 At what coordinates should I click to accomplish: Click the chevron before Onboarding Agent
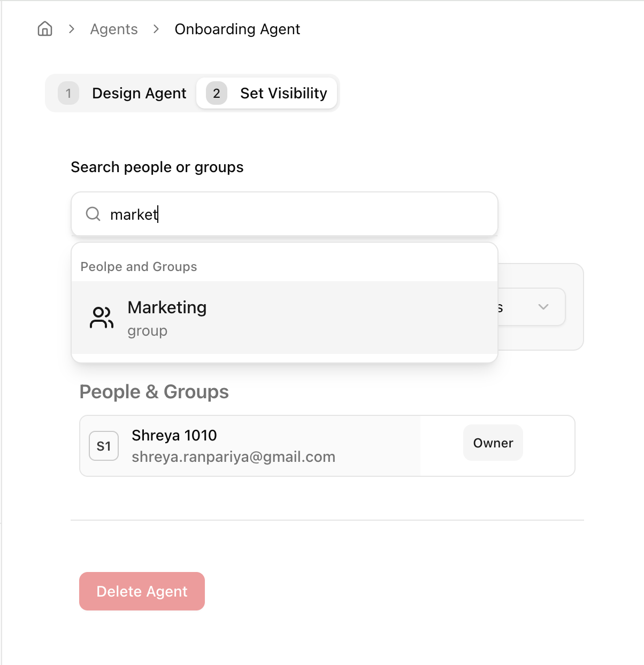click(x=156, y=29)
